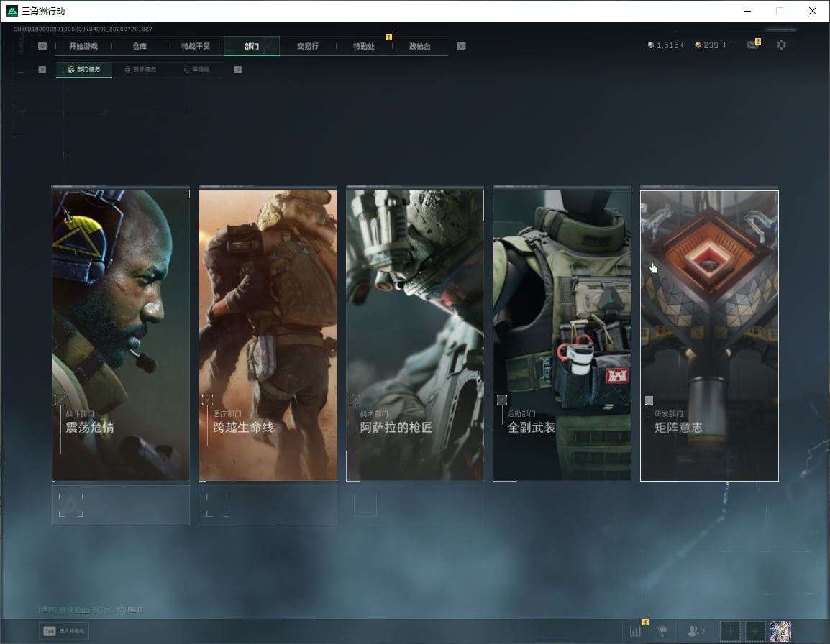Open the 矩阵意志 research department card
This screenshot has width=830, height=644.
coord(709,335)
